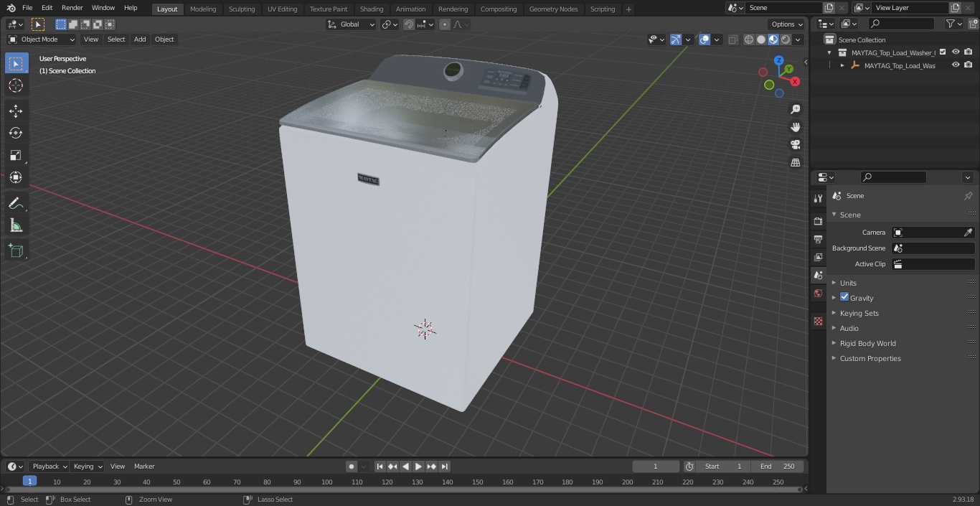Open the Render menu
The width and height of the screenshot is (980, 506).
click(72, 8)
